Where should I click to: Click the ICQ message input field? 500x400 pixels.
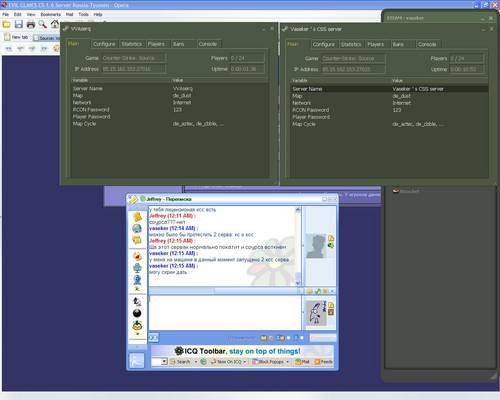point(225,312)
